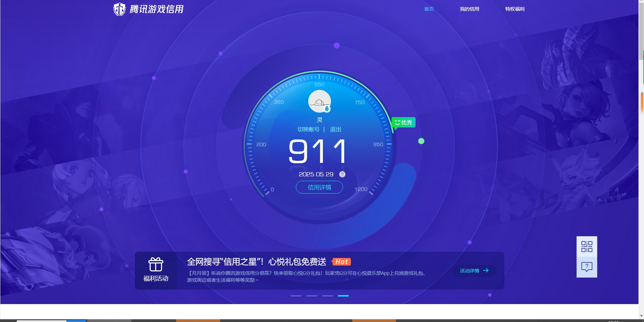
Task: Click the 【月月领】 banner description text
Action: click(x=307, y=277)
